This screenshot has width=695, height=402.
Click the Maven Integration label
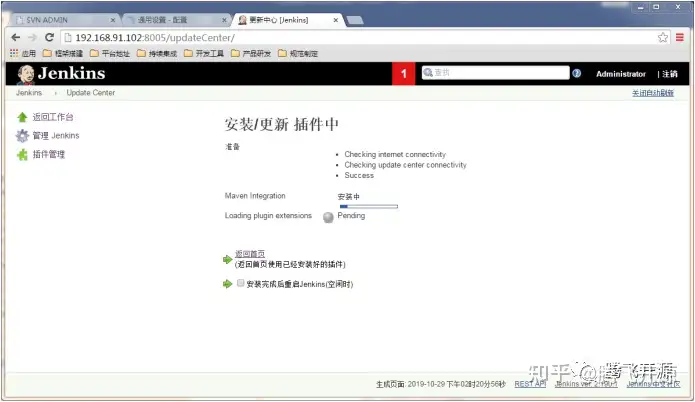click(255, 196)
